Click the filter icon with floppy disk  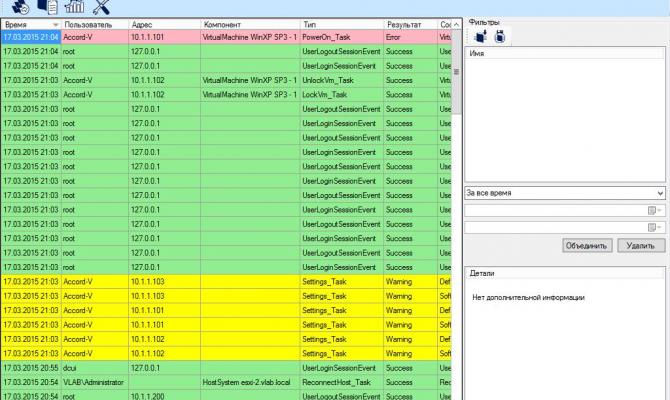[x=500, y=37]
